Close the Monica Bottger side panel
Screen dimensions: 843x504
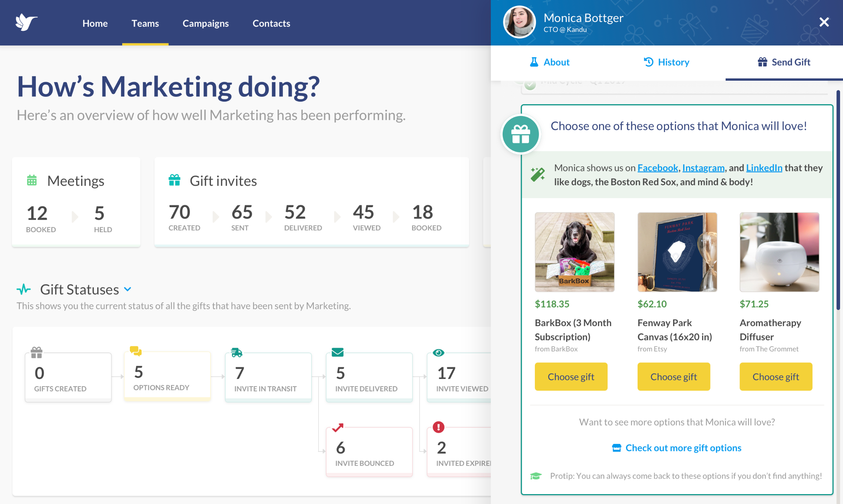824,22
